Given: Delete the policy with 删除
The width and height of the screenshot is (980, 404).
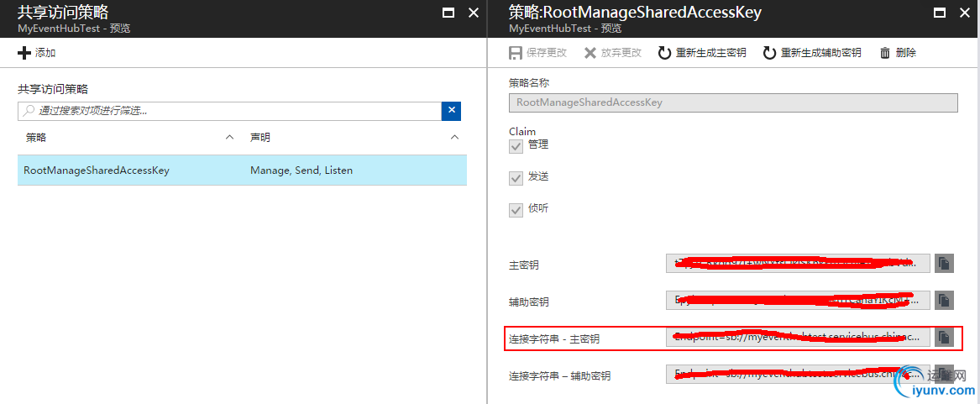Looking at the screenshot, I should tap(899, 53).
